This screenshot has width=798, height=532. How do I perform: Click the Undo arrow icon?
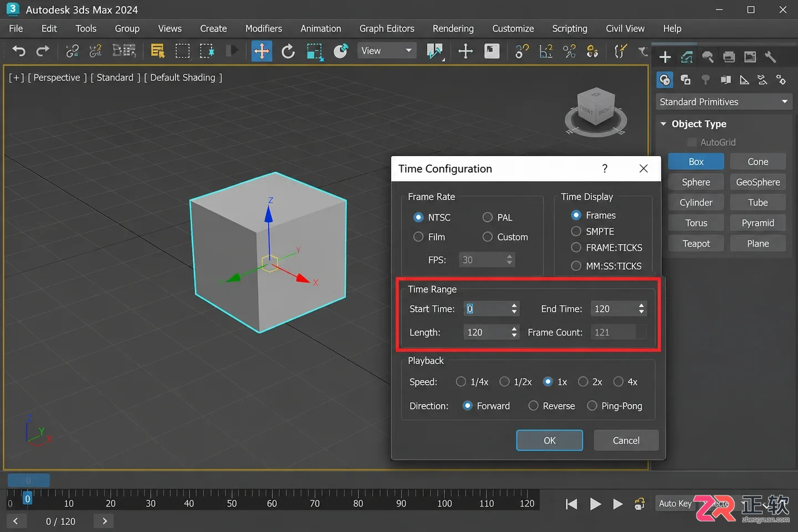pyautogui.click(x=19, y=51)
